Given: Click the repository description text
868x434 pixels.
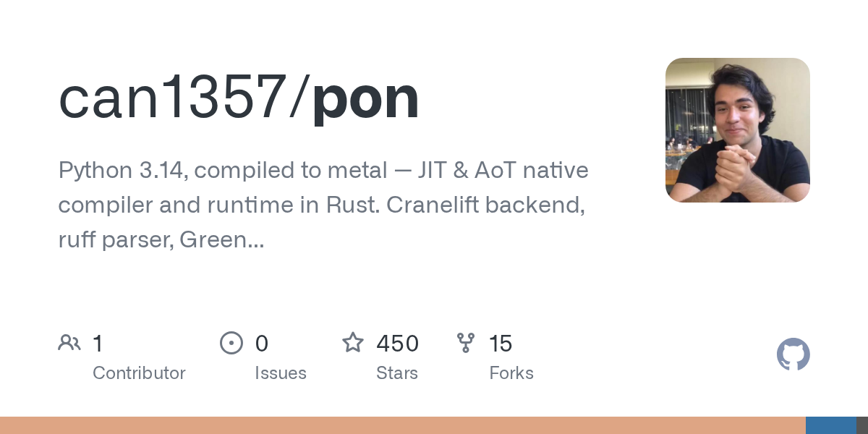Looking at the screenshot, I should [x=323, y=205].
